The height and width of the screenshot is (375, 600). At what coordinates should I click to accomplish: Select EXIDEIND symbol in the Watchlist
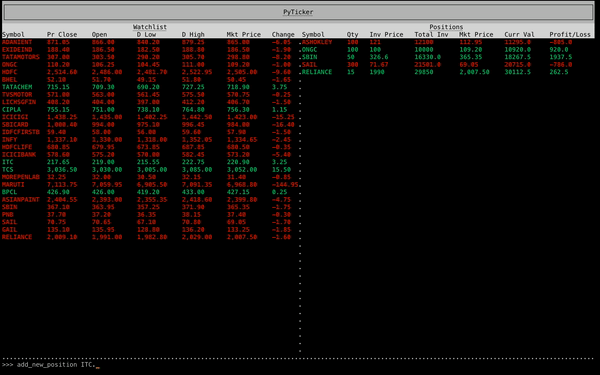click(x=17, y=50)
